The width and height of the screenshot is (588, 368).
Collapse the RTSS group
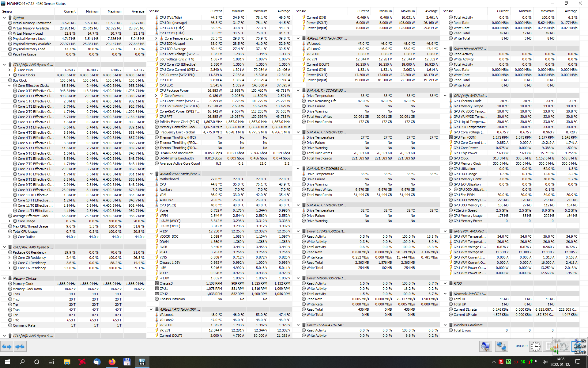pos(445,283)
